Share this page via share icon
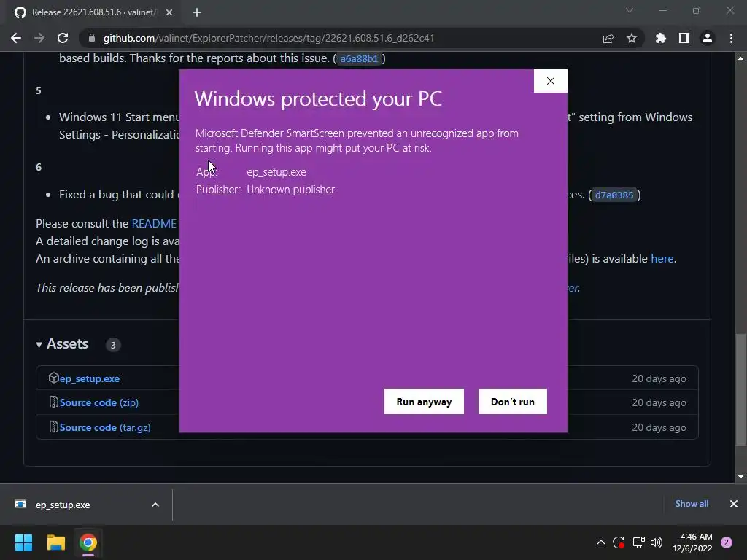Screen dimensions: 747x560 point(608,38)
